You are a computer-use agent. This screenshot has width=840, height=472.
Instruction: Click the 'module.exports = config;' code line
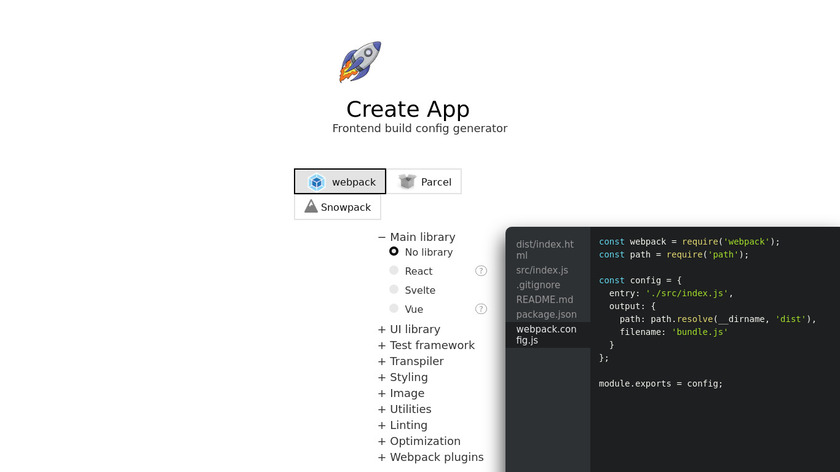pyautogui.click(x=661, y=384)
